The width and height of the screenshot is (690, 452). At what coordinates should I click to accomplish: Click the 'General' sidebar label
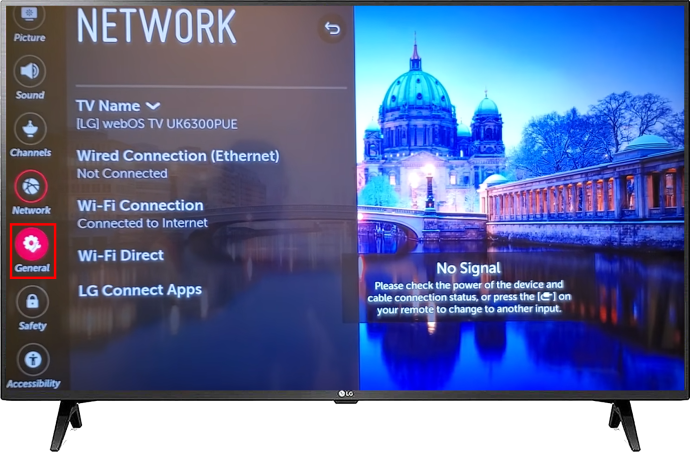(32, 268)
